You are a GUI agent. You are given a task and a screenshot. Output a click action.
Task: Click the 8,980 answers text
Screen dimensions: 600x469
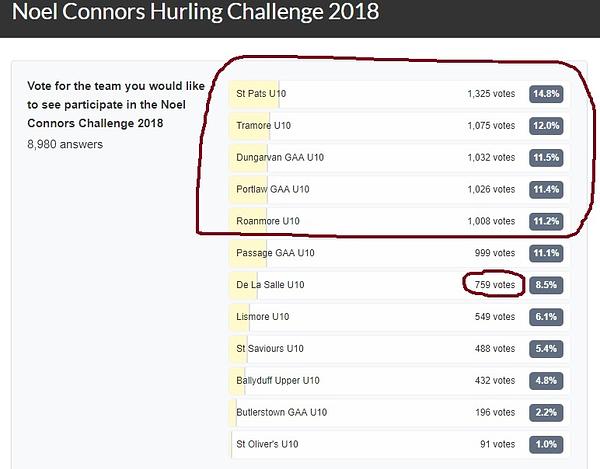coord(65,144)
